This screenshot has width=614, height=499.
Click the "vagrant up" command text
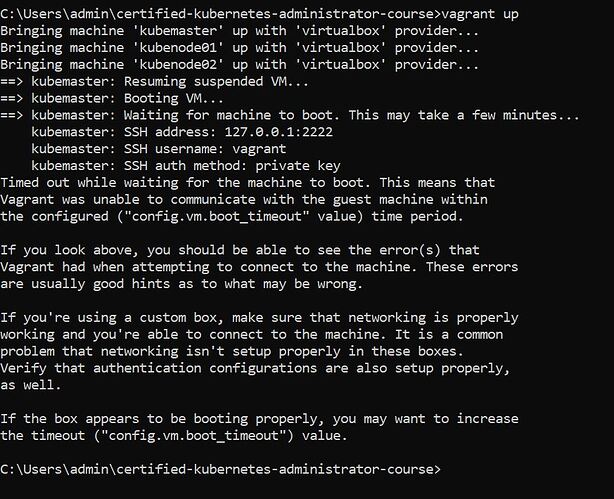pos(482,14)
